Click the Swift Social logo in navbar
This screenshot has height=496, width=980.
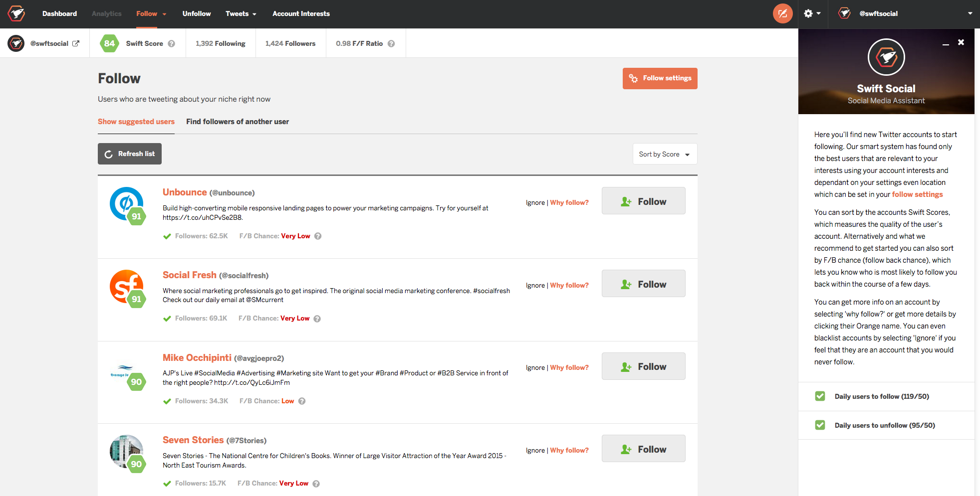click(15, 13)
